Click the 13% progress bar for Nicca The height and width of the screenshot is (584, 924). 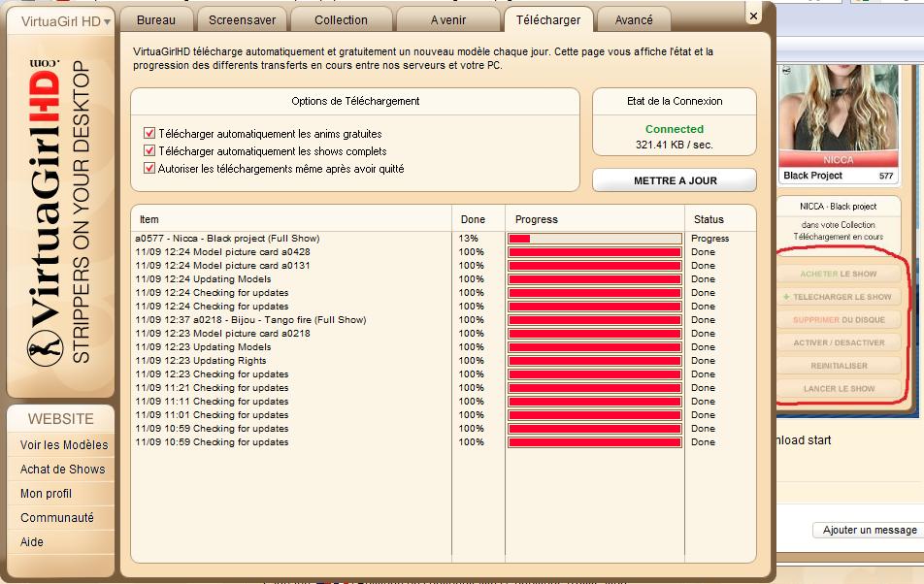tap(595, 239)
